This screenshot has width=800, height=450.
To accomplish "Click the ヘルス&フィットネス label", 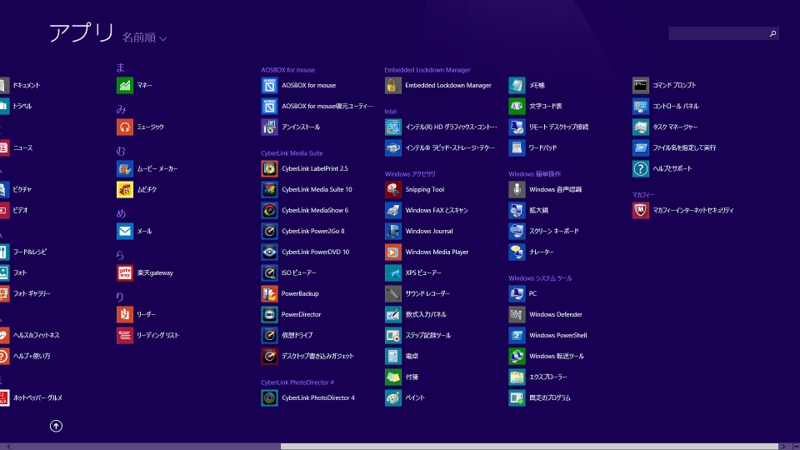I will (36, 335).
